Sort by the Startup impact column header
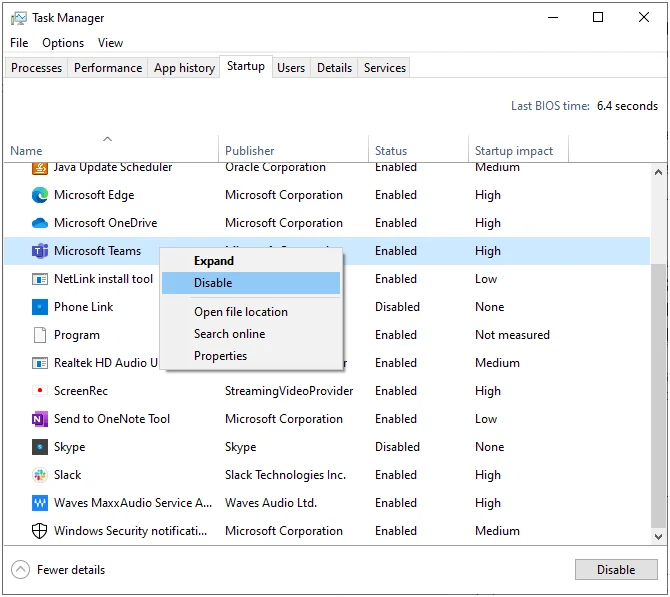The image size is (670, 597). [x=518, y=149]
